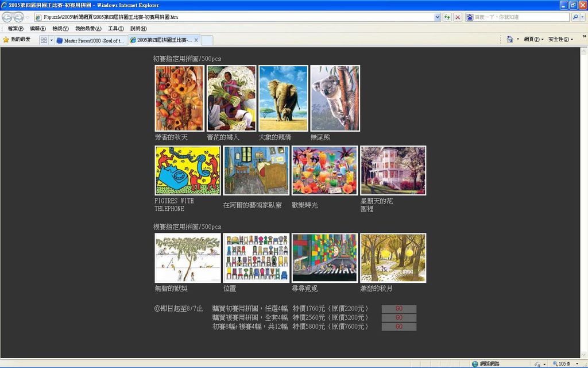Click the 複賽指定用拼圖/500pcs heading
This screenshot has width=588, height=368.
pyautogui.click(x=187, y=227)
